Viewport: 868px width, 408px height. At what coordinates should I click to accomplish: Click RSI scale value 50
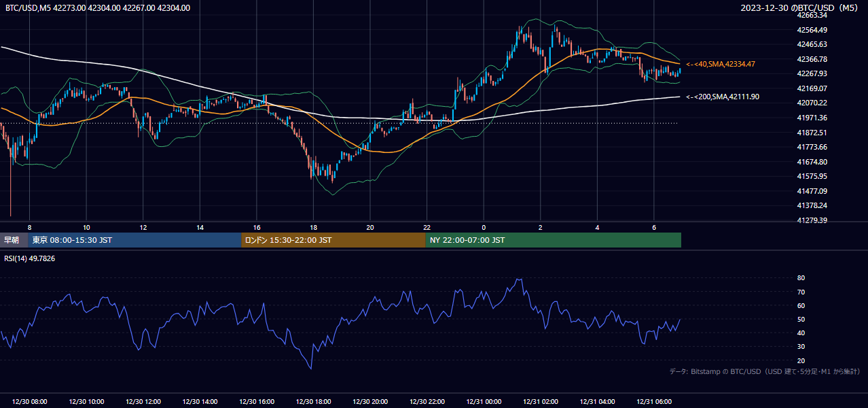tap(801, 319)
